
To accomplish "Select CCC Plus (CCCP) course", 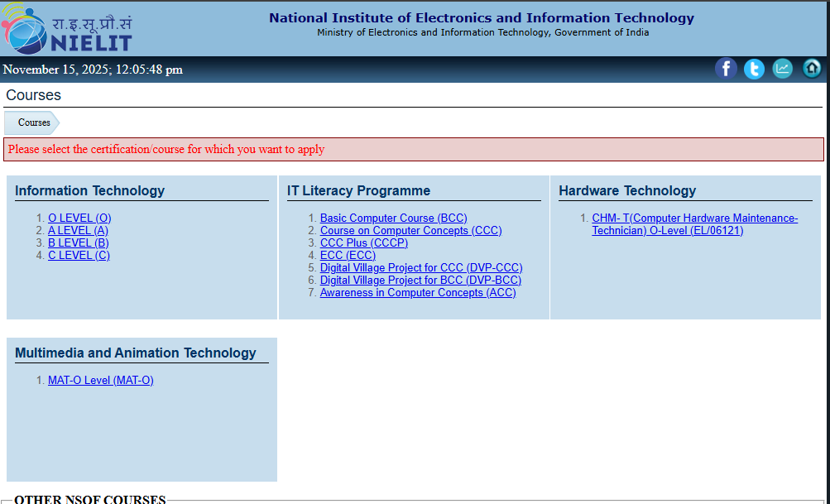I will (363, 243).
